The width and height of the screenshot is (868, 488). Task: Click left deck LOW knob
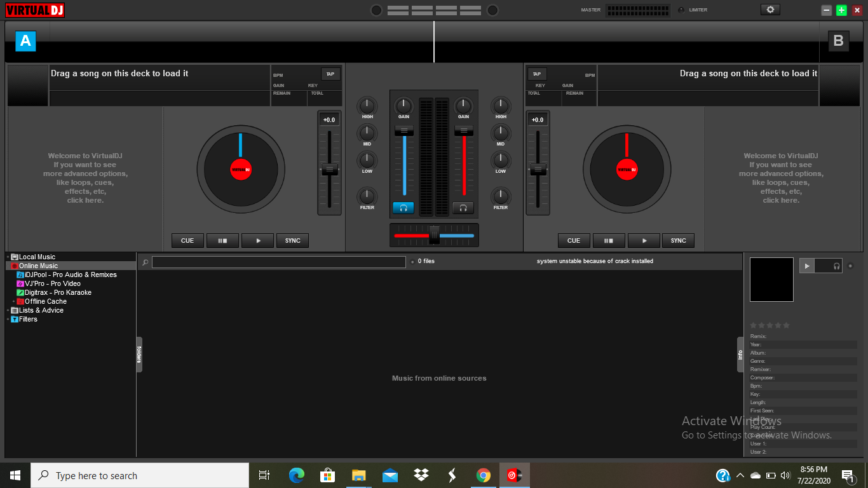367,160
